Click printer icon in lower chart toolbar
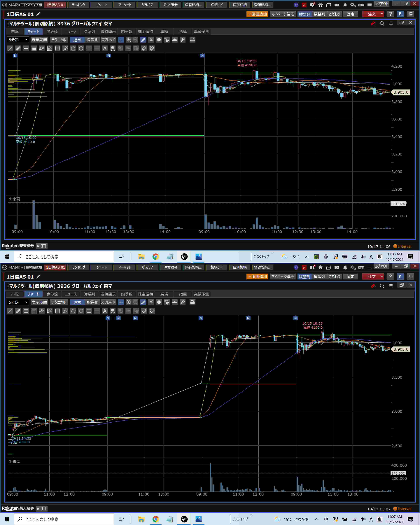The height and width of the screenshot is (525, 420). (x=192, y=302)
